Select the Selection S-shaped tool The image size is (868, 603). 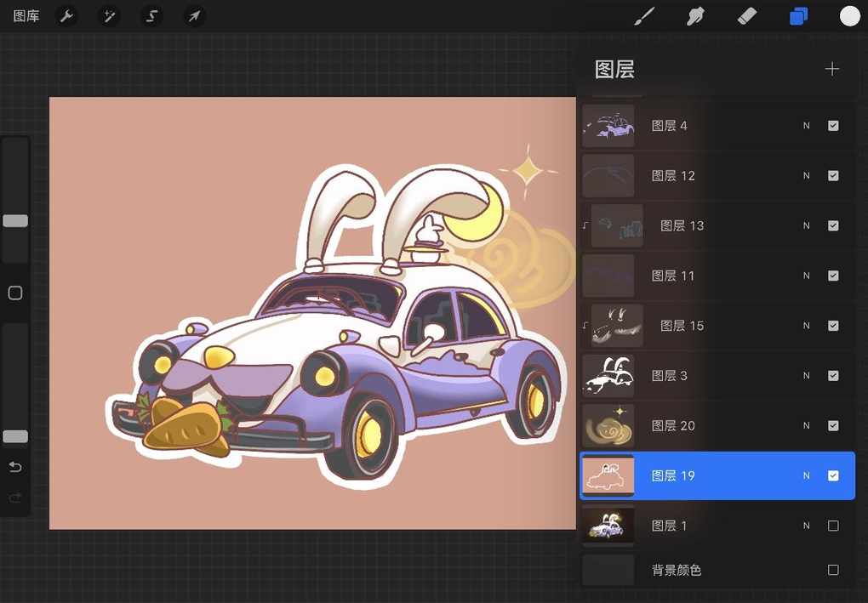151,17
